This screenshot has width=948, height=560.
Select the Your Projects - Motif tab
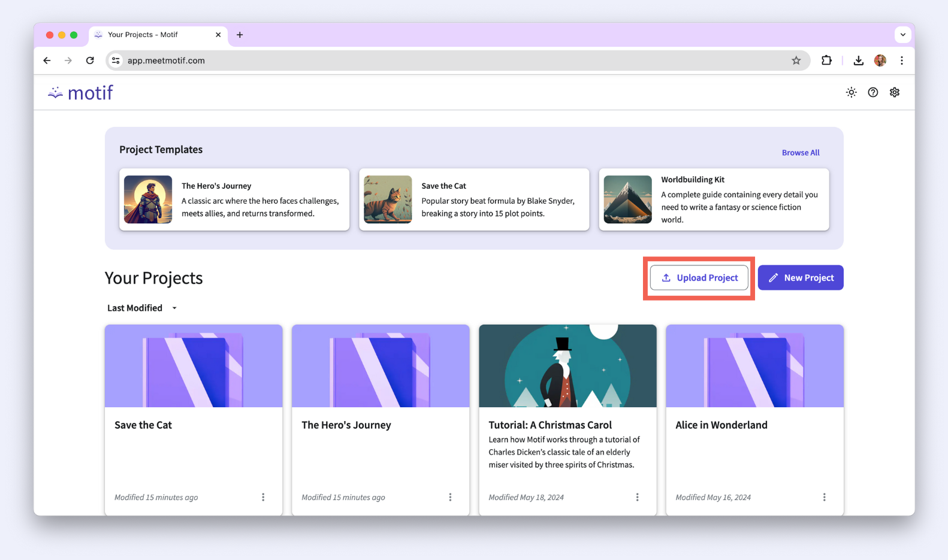click(158, 35)
